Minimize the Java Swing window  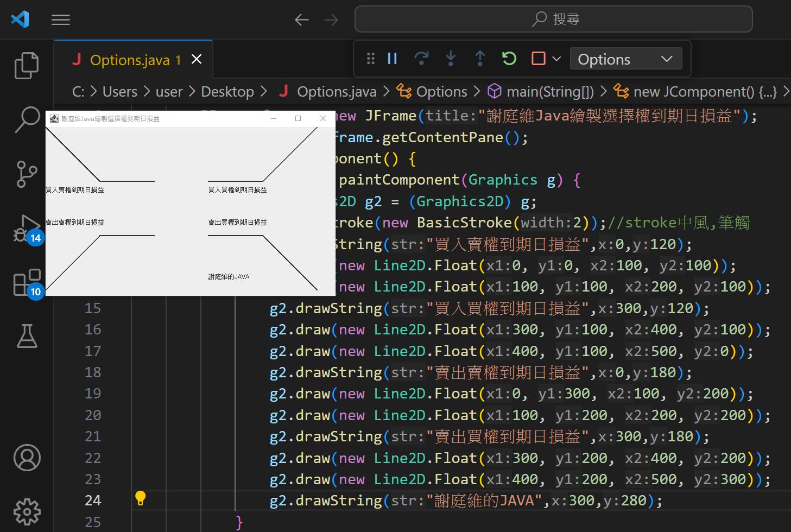[274, 118]
